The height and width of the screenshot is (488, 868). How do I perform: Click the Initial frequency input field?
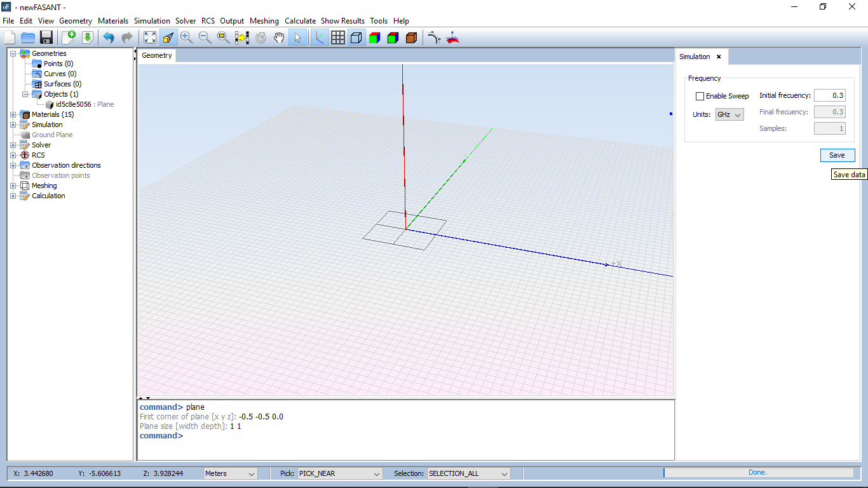tap(829, 95)
